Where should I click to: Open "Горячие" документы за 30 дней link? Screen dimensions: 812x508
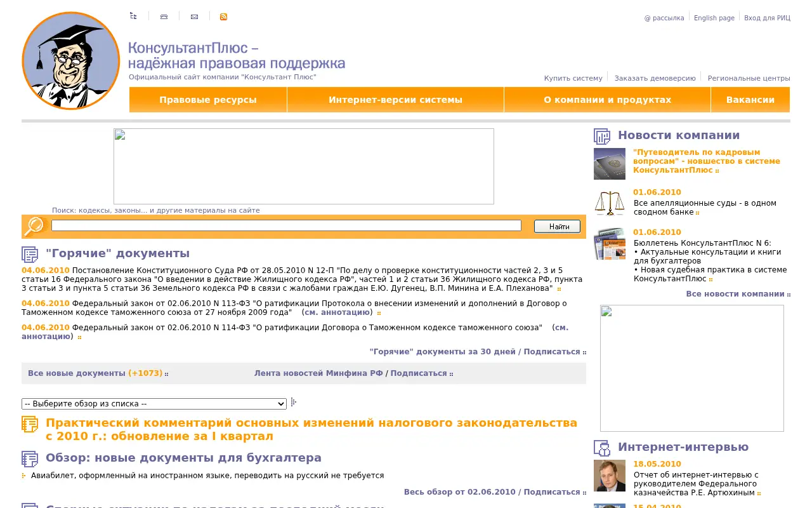coord(442,352)
